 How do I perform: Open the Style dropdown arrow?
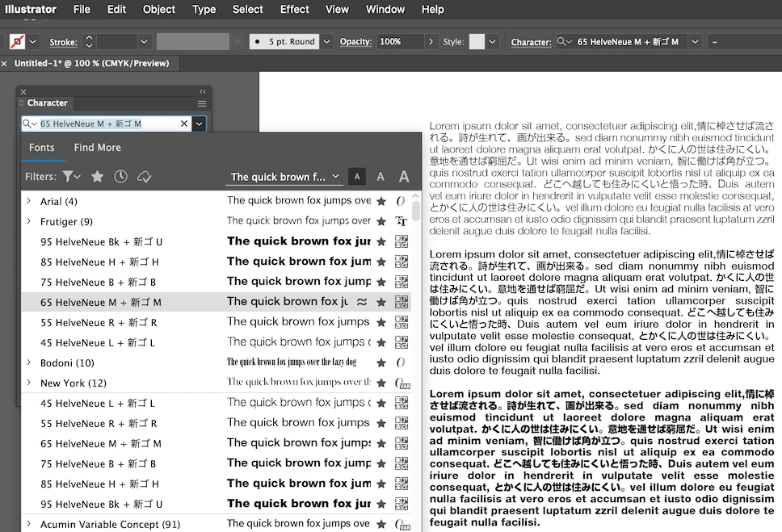492,42
